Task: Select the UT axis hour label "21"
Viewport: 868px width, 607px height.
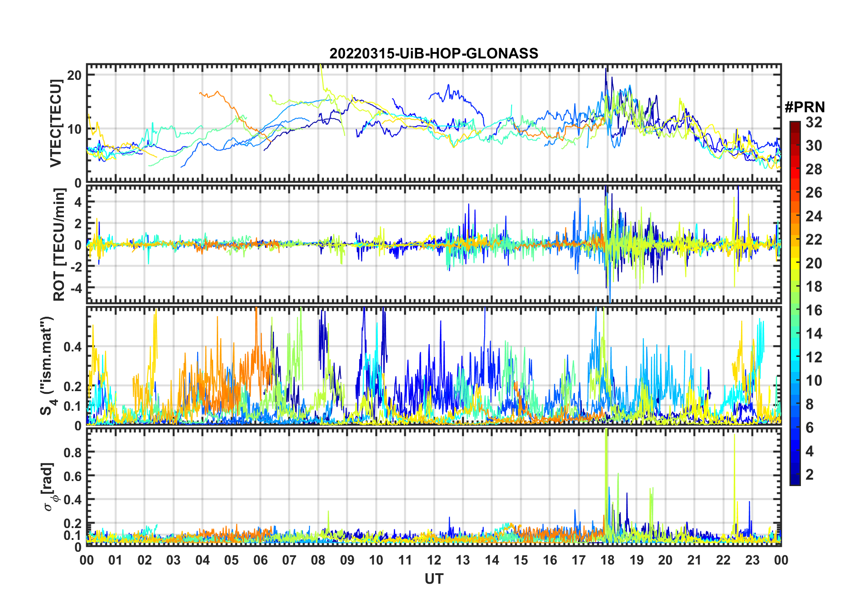Action: 694,560
